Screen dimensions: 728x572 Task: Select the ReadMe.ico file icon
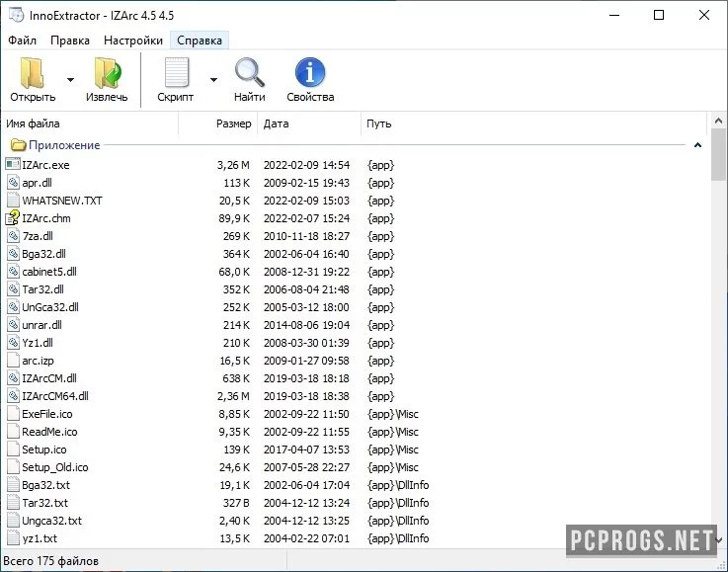click(13, 432)
